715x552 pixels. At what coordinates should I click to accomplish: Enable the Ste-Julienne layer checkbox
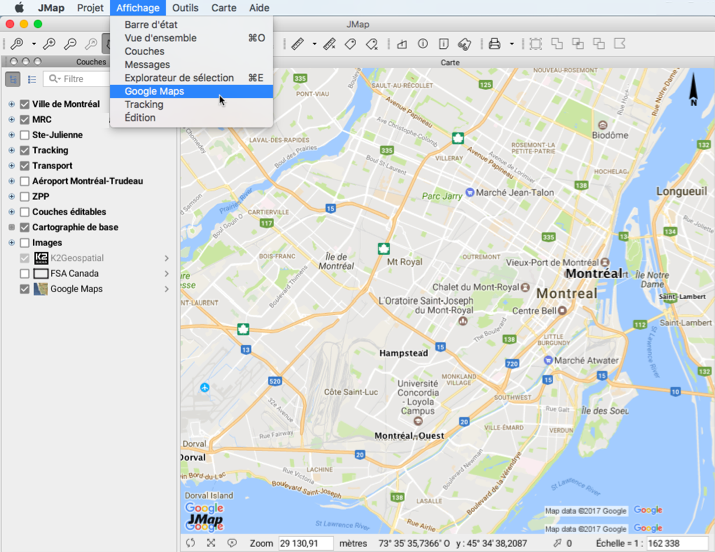click(25, 135)
